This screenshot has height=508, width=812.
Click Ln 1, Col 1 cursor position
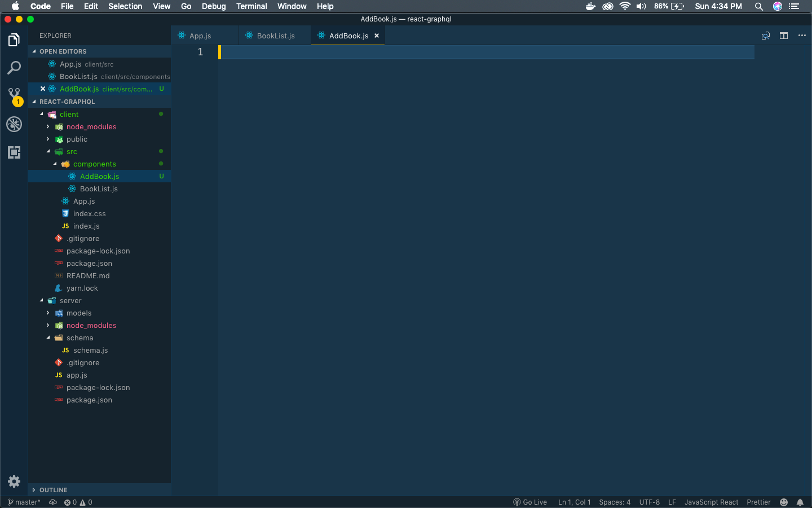[575, 502]
